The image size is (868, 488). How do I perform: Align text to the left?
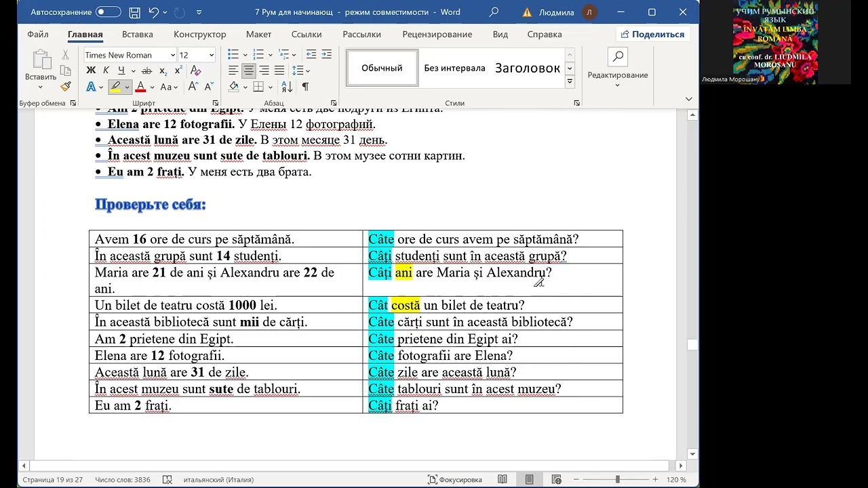[x=233, y=70]
